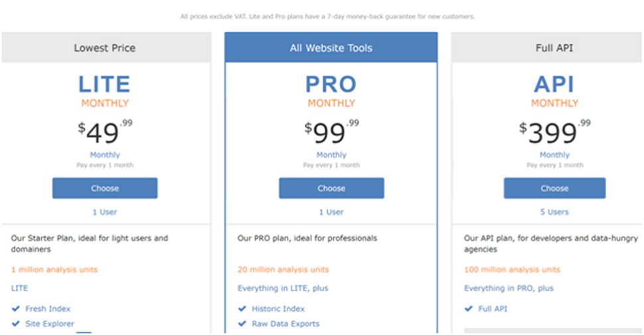Open the Monthly billing link under $49.99
Image resolution: width=644 pixels, height=335 pixels.
click(105, 155)
